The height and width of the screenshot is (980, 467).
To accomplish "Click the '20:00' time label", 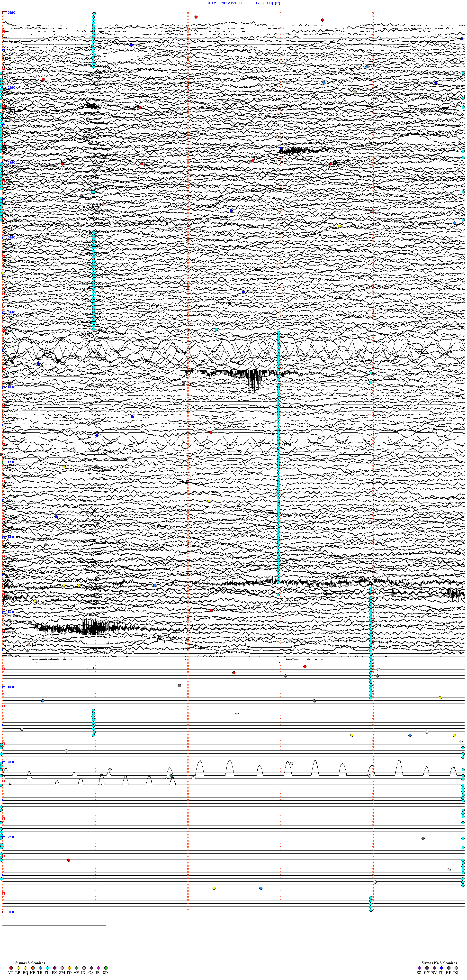I will [11, 762].
